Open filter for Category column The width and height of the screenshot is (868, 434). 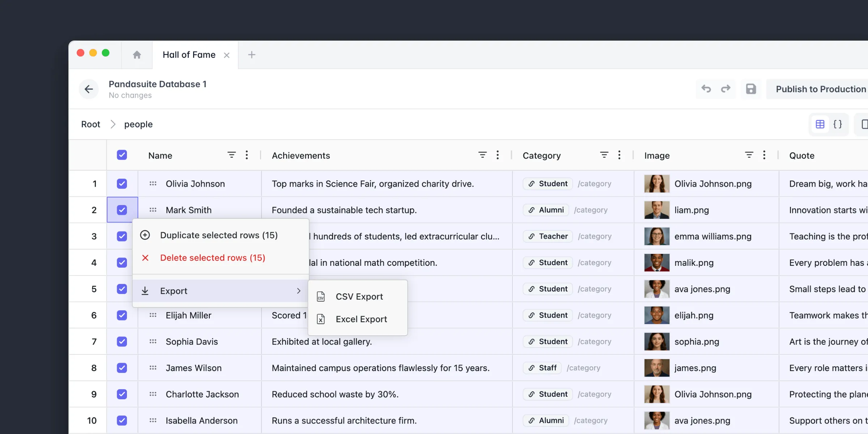click(604, 155)
